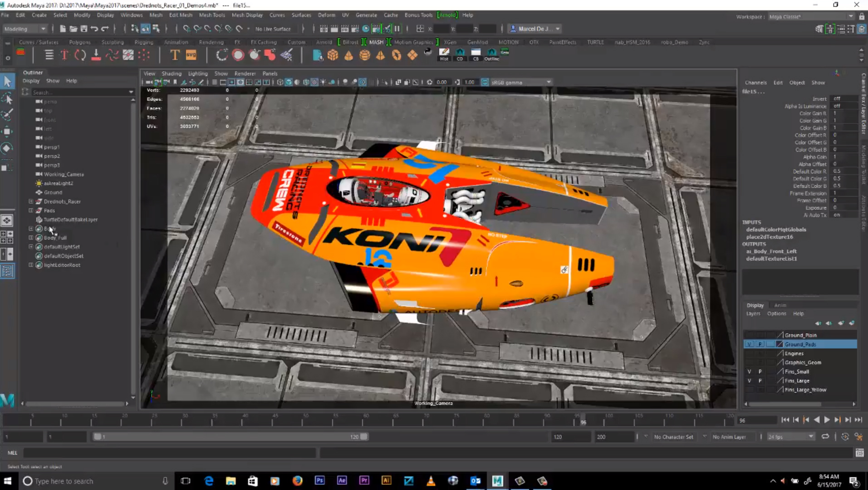Open the Mesh Tools menu
Viewport: 868px width, 490px height.
click(212, 15)
